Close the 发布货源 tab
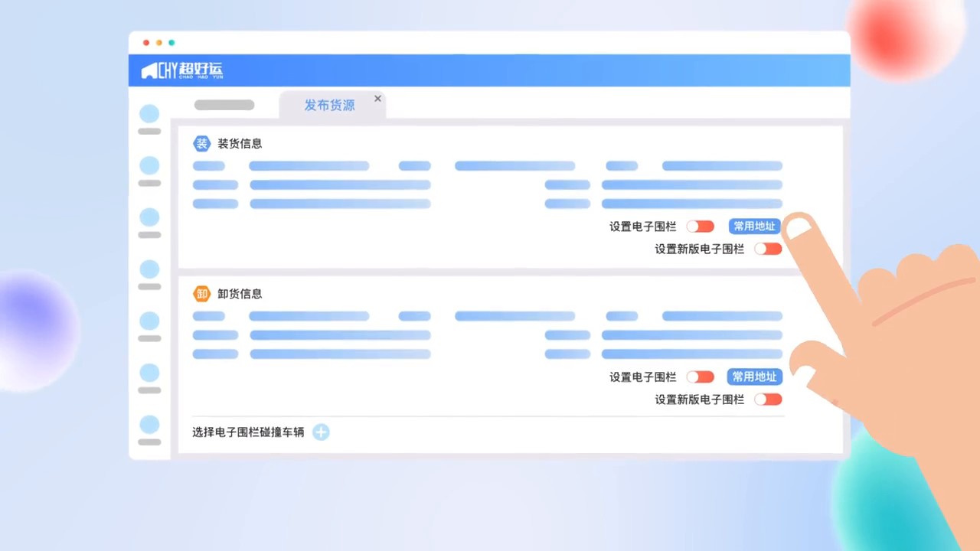The width and height of the screenshot is (980, 551). coord(377,99)
